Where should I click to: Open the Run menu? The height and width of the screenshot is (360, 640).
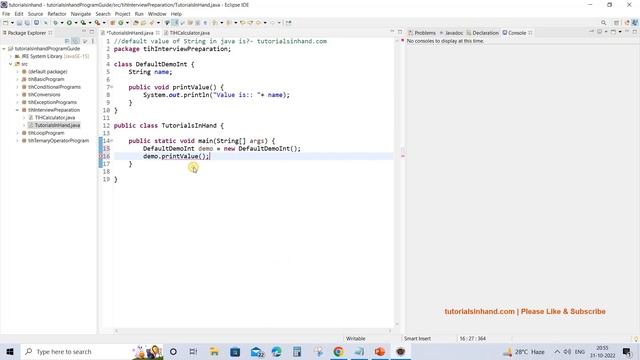139,14
